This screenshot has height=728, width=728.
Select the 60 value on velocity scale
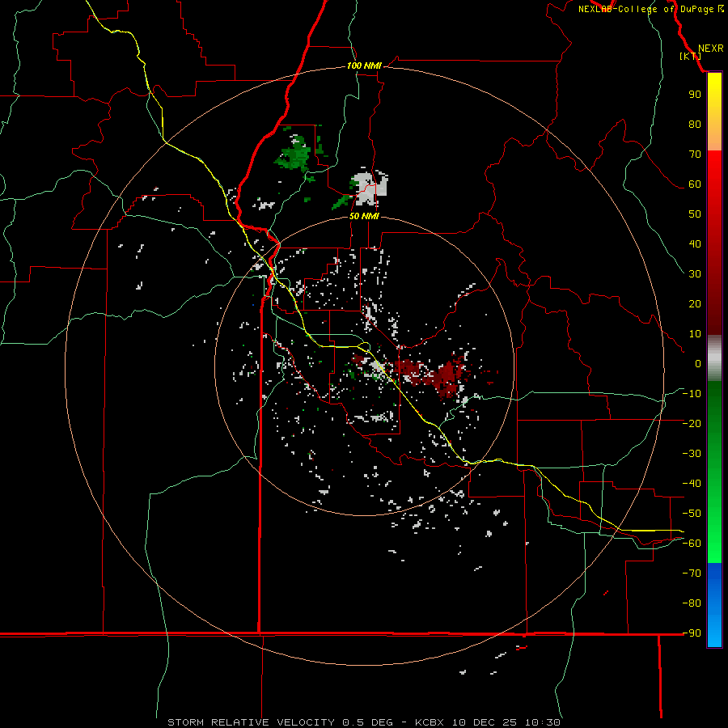click(695, 184)
